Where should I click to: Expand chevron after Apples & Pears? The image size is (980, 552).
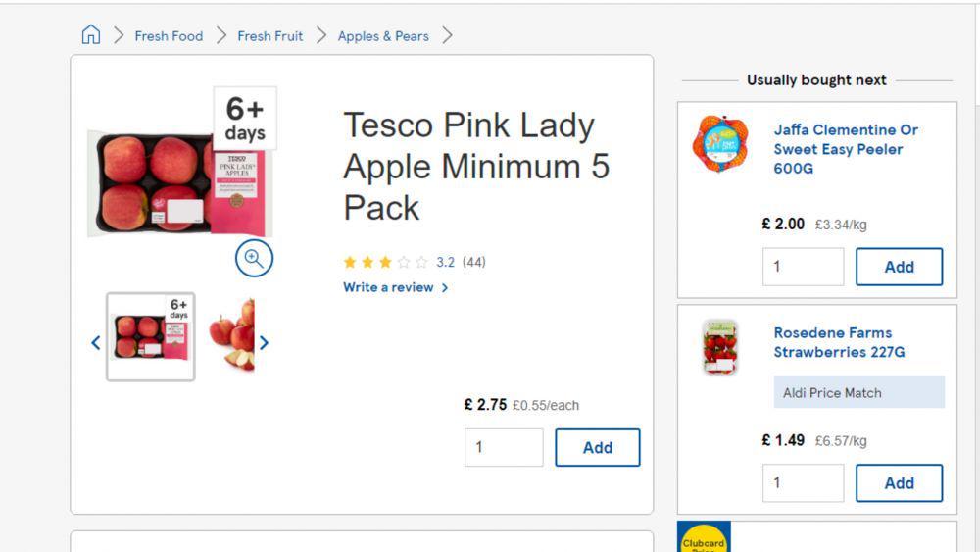(447, 35)
